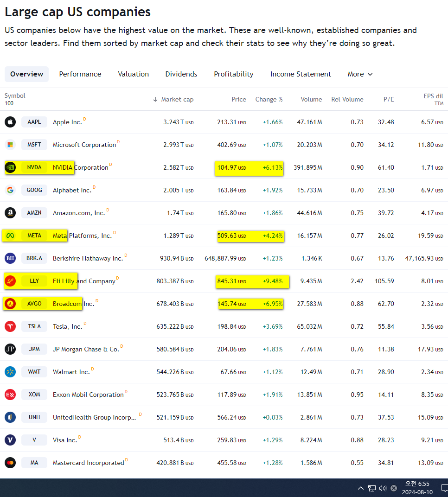Screen dimensions: 448x497
Task: Open the network icon in the taskbar
Action: (372, 488)
